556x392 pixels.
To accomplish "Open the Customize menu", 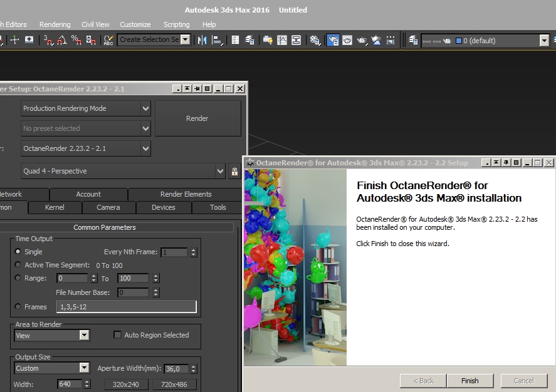I will point(135,24).
